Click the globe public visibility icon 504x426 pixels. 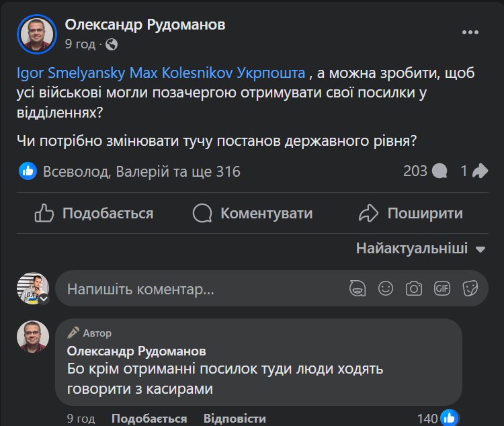coord(112,44)
